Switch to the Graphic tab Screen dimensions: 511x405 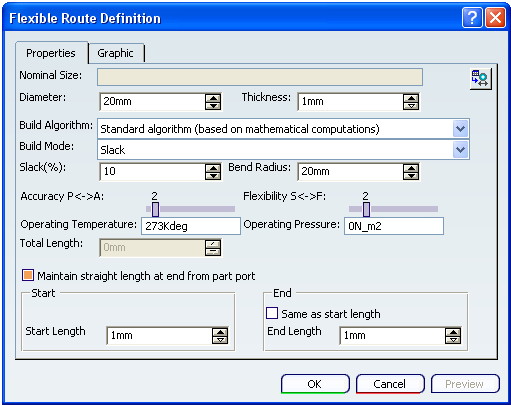click(x=116, y=53)
